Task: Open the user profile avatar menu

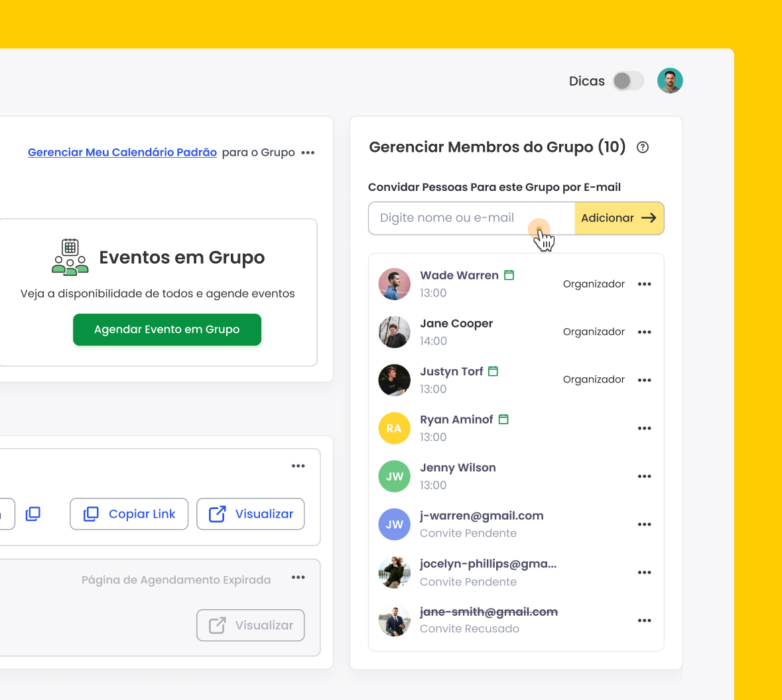Action: click(670, 81)
